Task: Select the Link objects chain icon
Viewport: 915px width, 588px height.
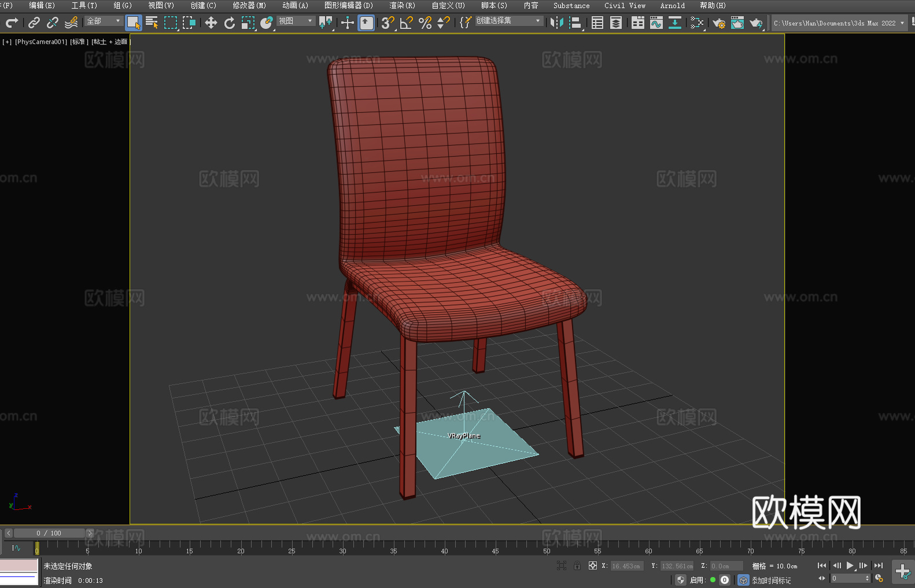Action: point(34,23)
